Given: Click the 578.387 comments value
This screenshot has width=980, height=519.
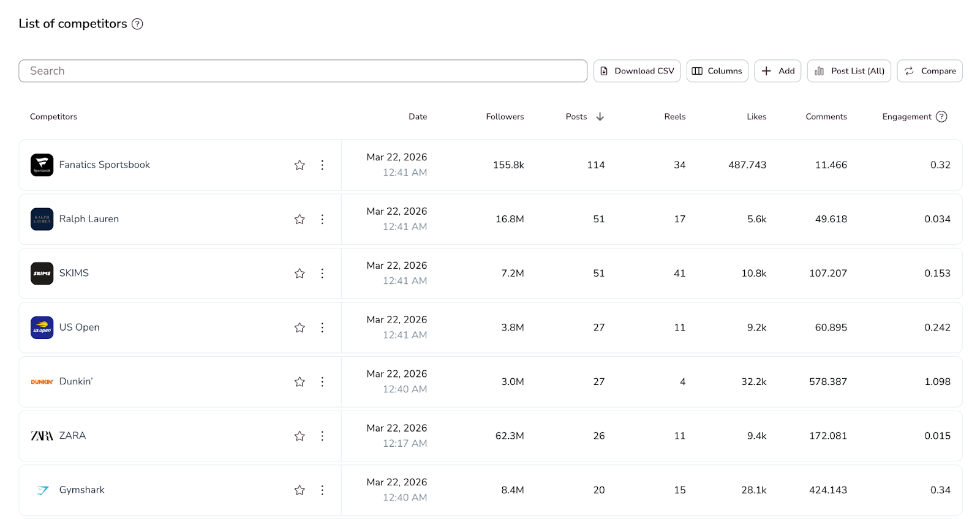Looking at the screenshot, I should click(828, 382).
